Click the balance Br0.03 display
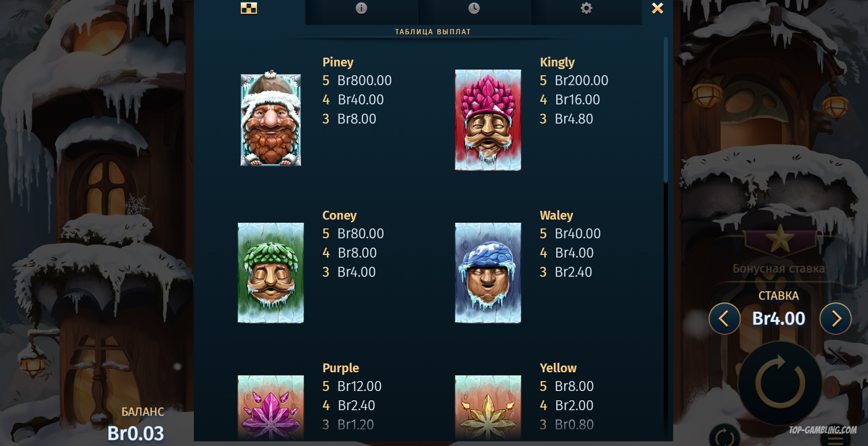Viewport: 868px width, 446px height. (x=136, y=433)
